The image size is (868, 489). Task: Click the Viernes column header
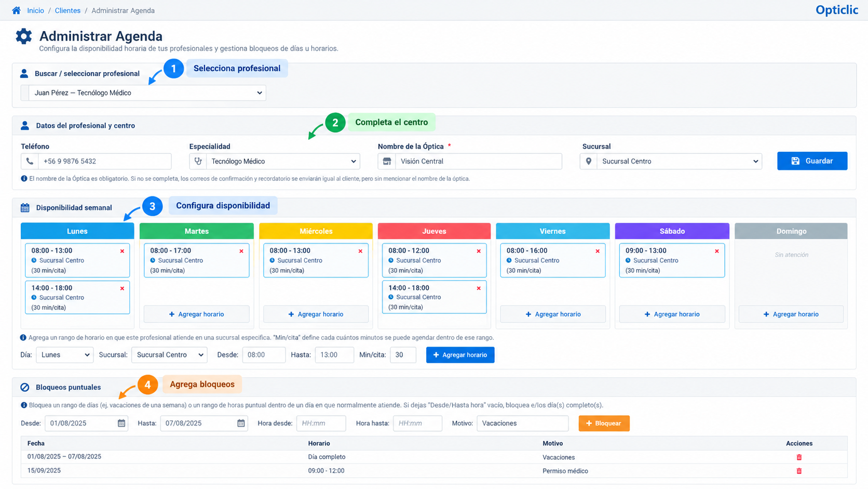click(552, 231)
